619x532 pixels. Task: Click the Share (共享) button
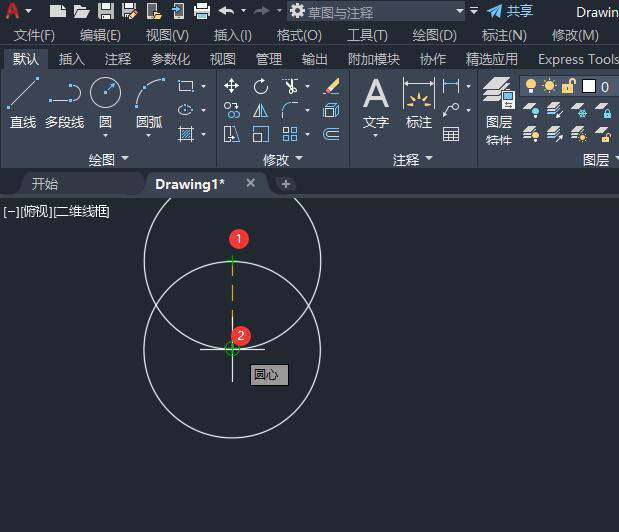(510, 11)
